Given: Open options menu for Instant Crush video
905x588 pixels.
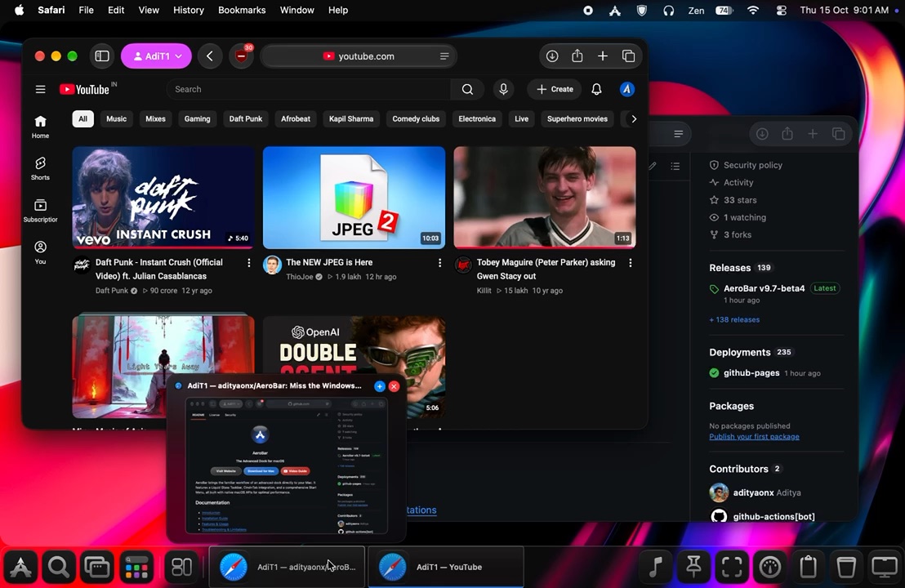Looking at the screenshot, I should [249, 262].
